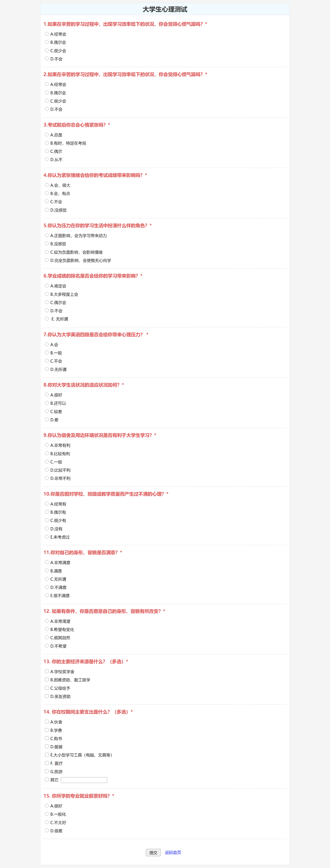
Task: Pick 'C.无所谓' in question 11
Action: click(47, 579)
